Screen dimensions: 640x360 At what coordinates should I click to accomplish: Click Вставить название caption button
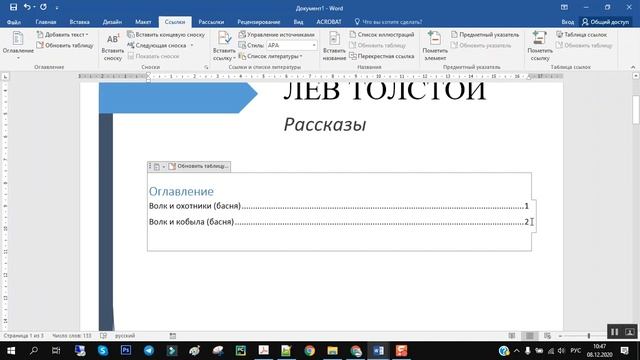click(334, 46)
